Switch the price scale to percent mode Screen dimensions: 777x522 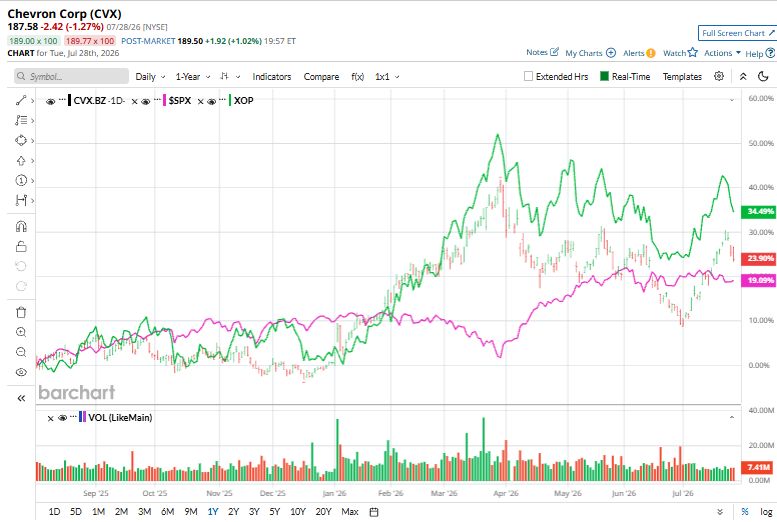click(745, 512)
